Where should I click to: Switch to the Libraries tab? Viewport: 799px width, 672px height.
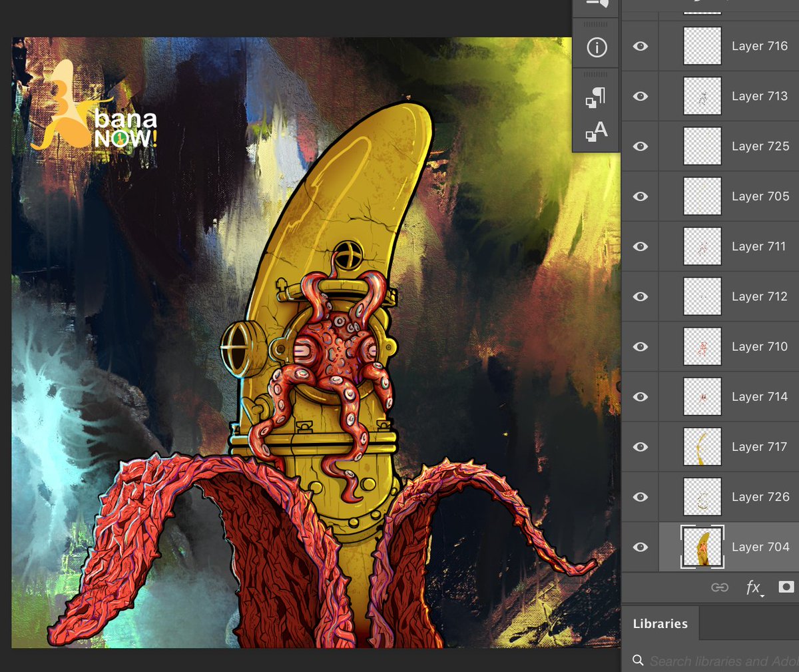click(661, 623)
